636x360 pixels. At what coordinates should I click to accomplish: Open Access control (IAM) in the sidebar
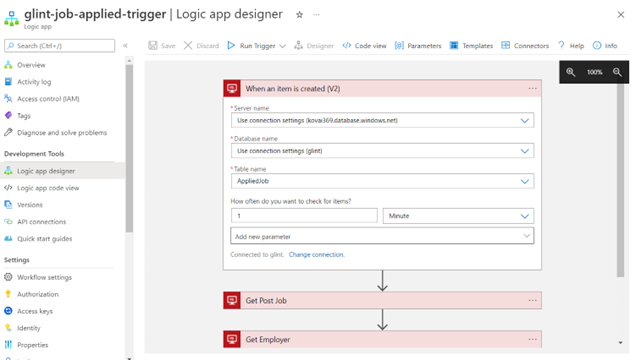click(x=48, y=99)
